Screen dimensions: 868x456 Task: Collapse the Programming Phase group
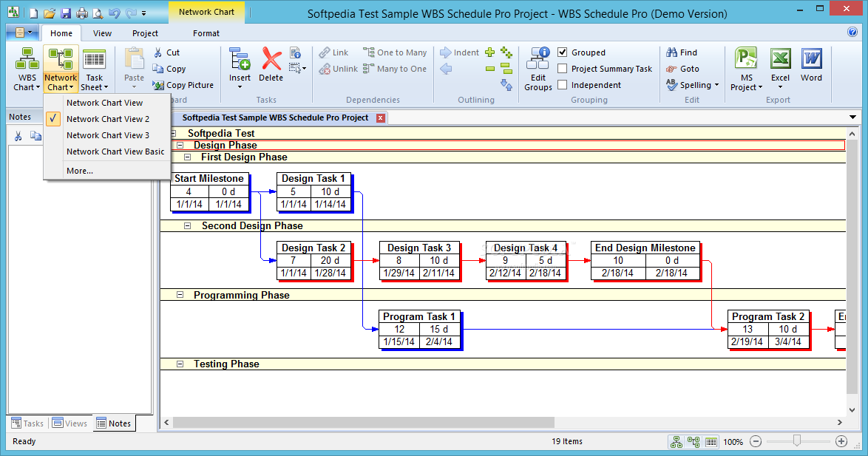pyautogui.click(x=180, y=295)
